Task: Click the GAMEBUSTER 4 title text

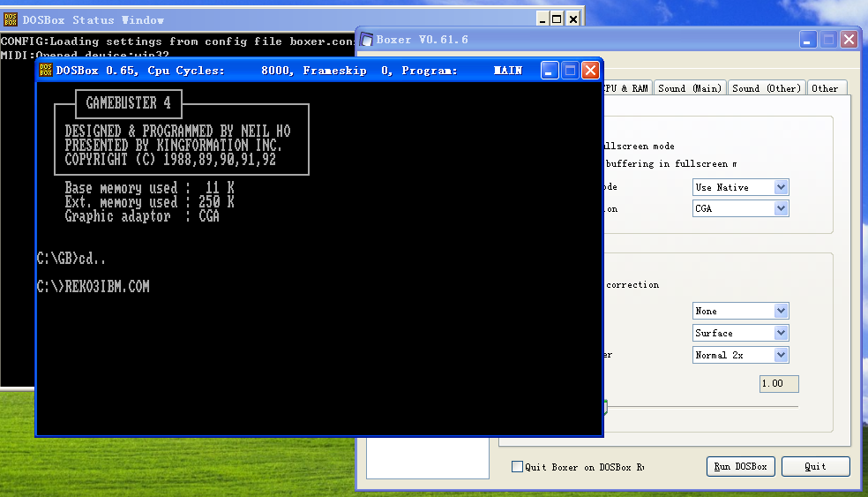Action: click(x=129, y=103)
